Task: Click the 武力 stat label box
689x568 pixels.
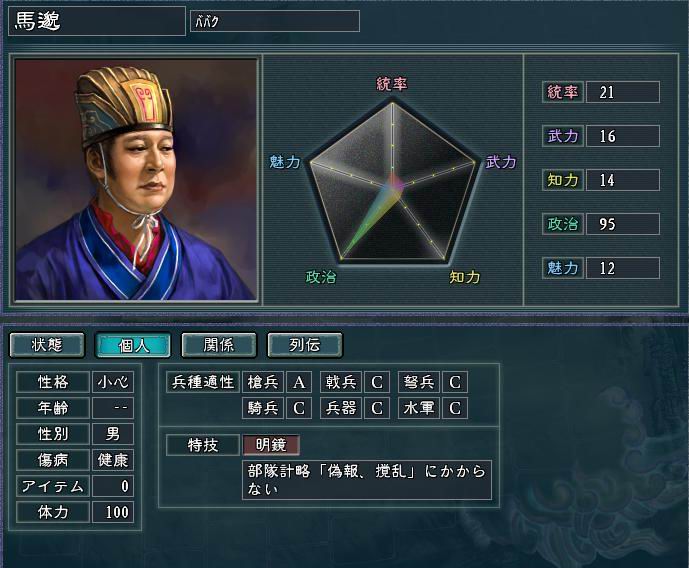Action: point(562,136)
